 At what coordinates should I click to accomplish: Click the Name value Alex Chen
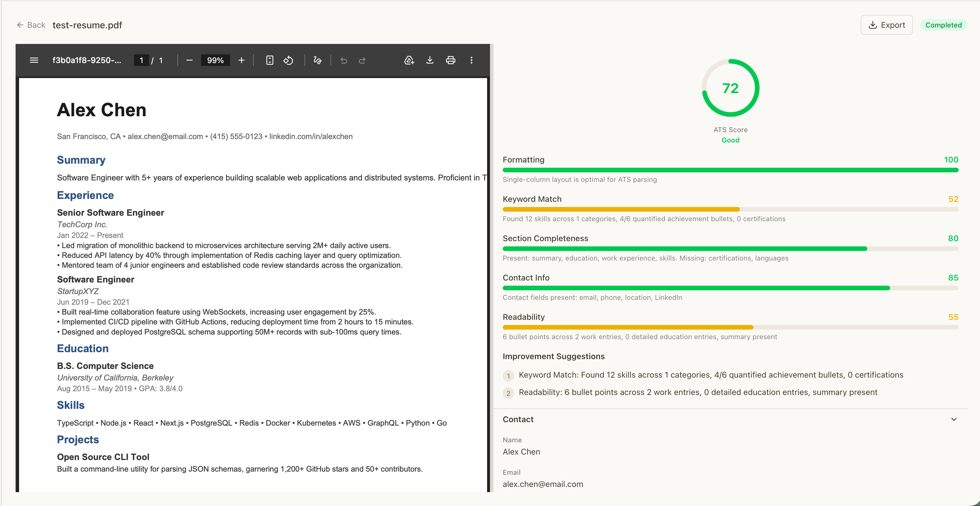tap(521, 452)
